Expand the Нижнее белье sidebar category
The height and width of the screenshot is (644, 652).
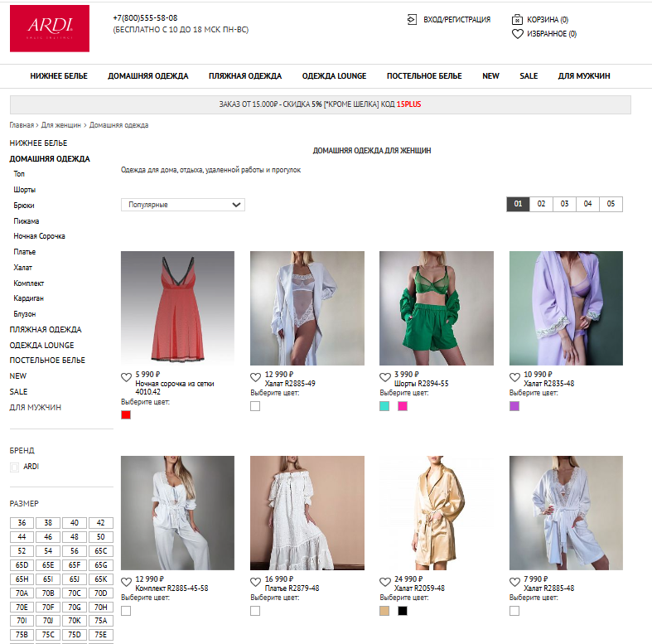[x=38, y=143]
